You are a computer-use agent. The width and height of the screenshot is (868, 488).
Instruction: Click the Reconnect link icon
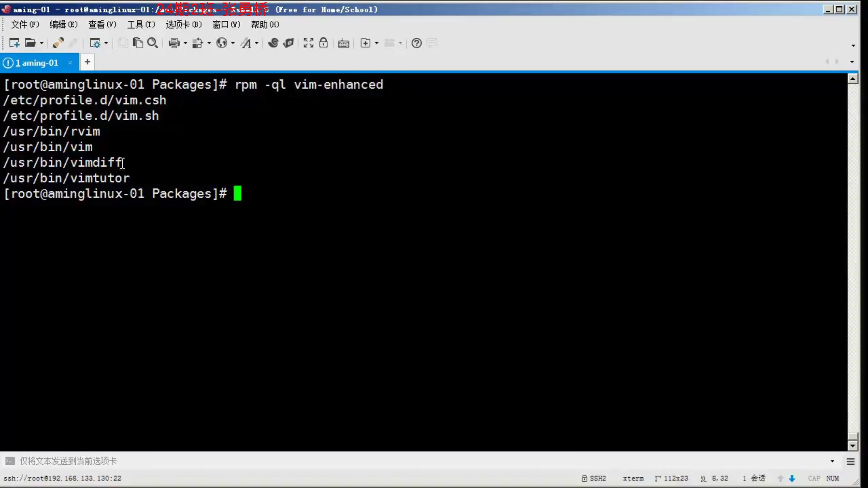pos(58,43)
